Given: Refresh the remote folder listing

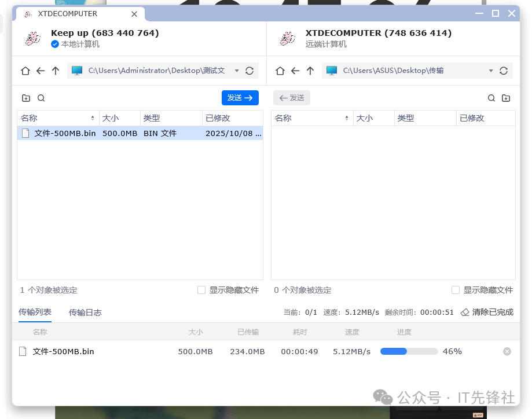Looking at the screenshot, I should click(504, 71).
